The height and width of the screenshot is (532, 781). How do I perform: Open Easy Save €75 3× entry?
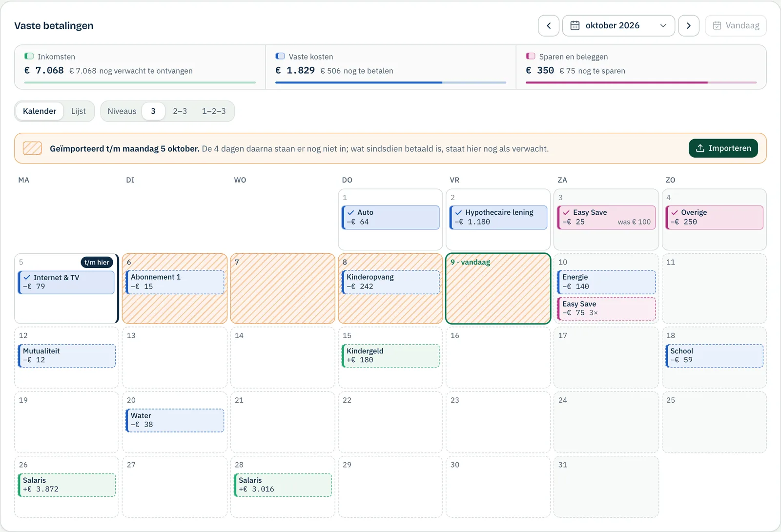click(607, 309)
